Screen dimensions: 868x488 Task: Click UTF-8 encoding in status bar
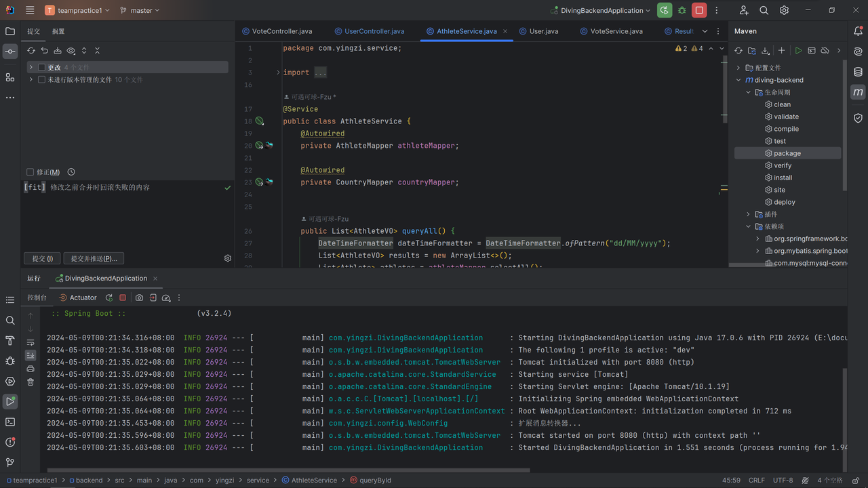783,480
